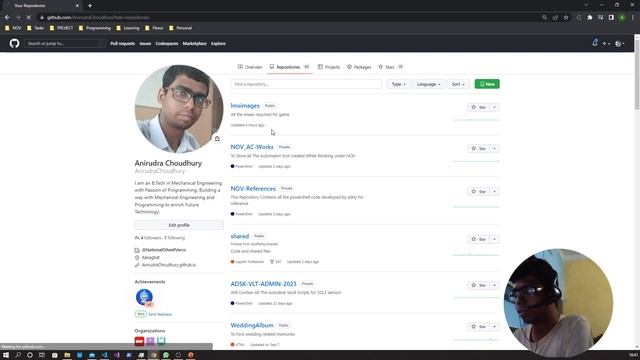Image resolution: width=640 pixels, height=360 pixels.
Task: Open the NOV-References repository link
Action: [x=253, y=189]
